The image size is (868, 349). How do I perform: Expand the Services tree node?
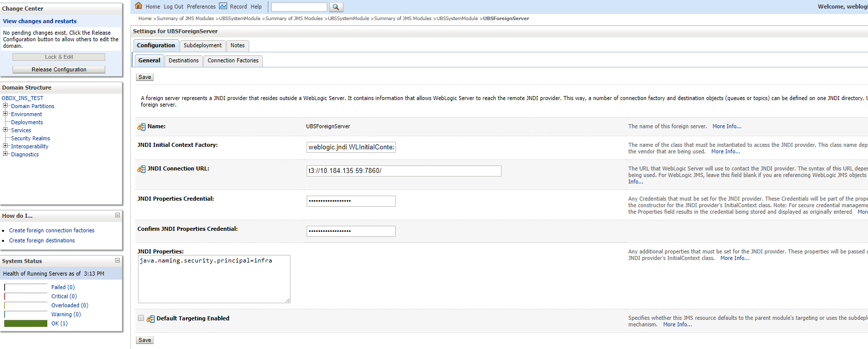[5, 130]
